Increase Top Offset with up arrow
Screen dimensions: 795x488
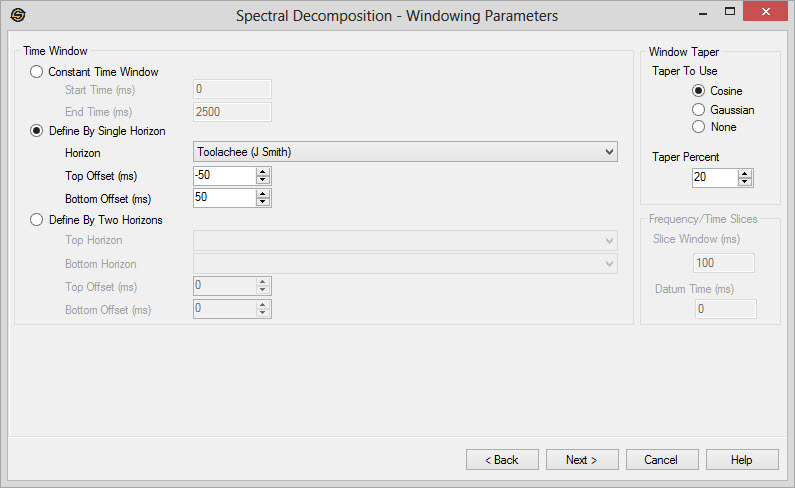point(263,172)
